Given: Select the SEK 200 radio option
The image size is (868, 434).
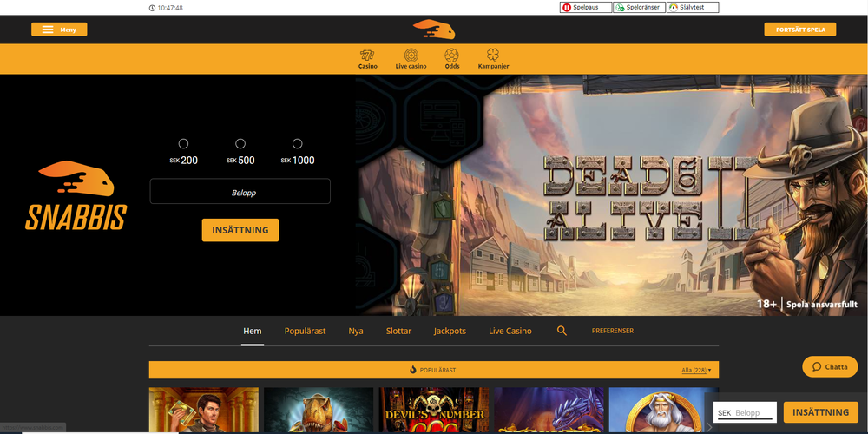Looking at the screenshot, I should pyautogui.click(x=183, y=144).
